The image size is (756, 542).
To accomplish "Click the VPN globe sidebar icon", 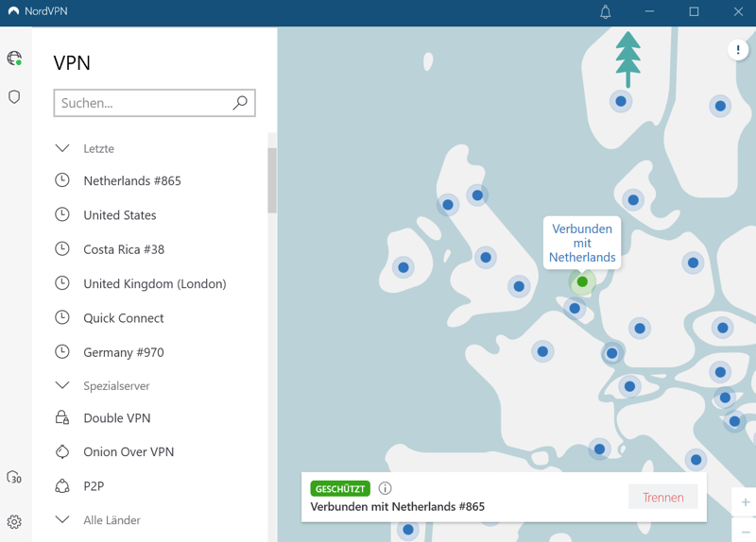I will (14, 59).
